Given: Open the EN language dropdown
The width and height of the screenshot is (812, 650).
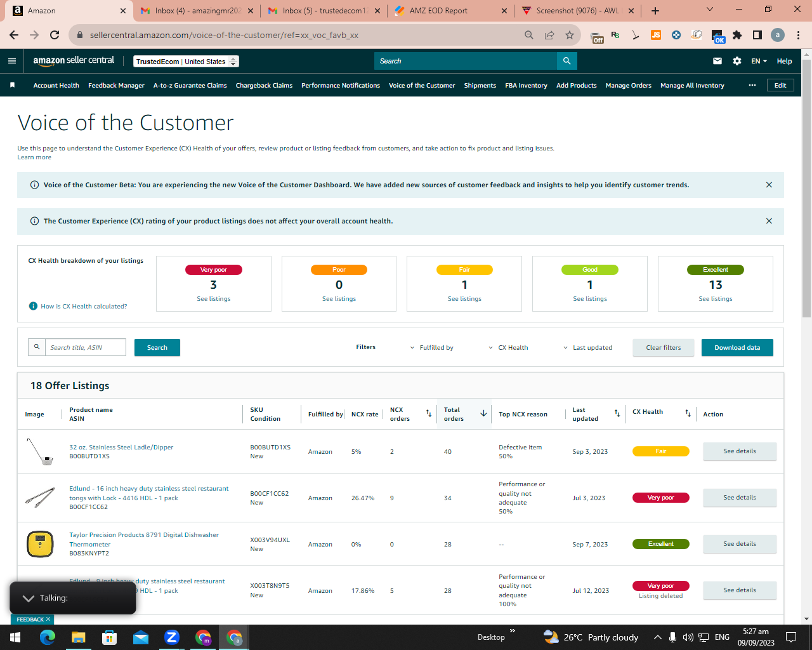Looking at the screenshot, I should click(x=759, y=61).
